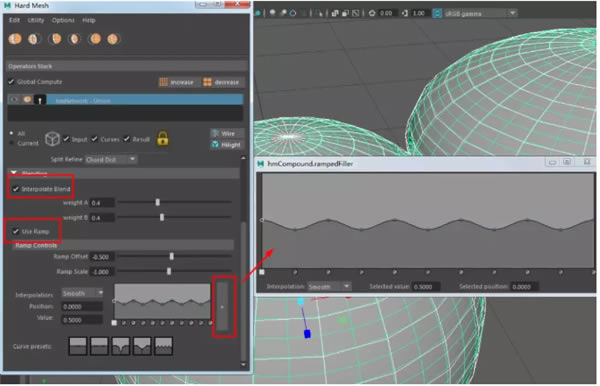
Task: Click the Decrease button
Action: 223,82
